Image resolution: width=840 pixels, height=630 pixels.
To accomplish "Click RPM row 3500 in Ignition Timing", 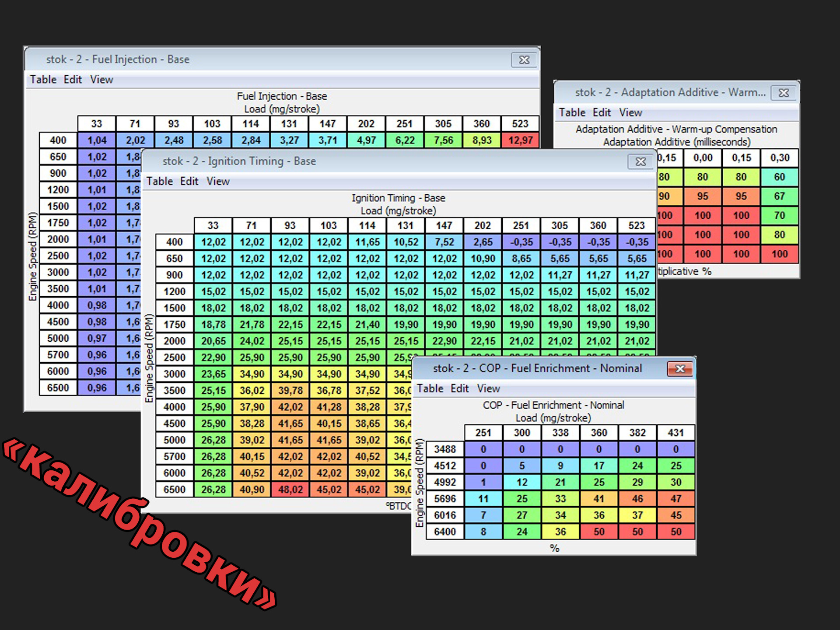I will tap(175, 391).
